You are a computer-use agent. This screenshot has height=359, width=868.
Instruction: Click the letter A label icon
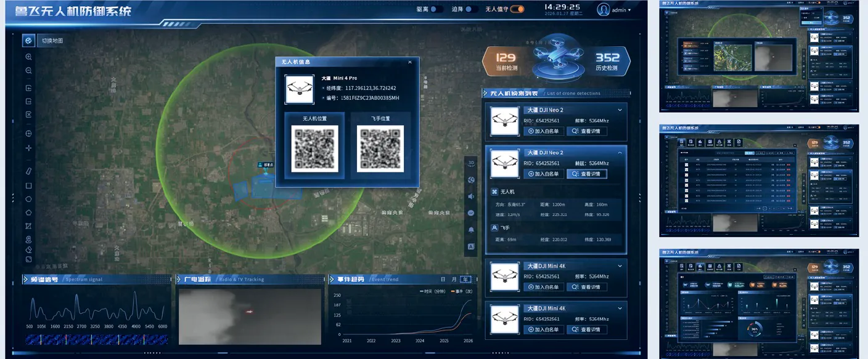(471, 246)
